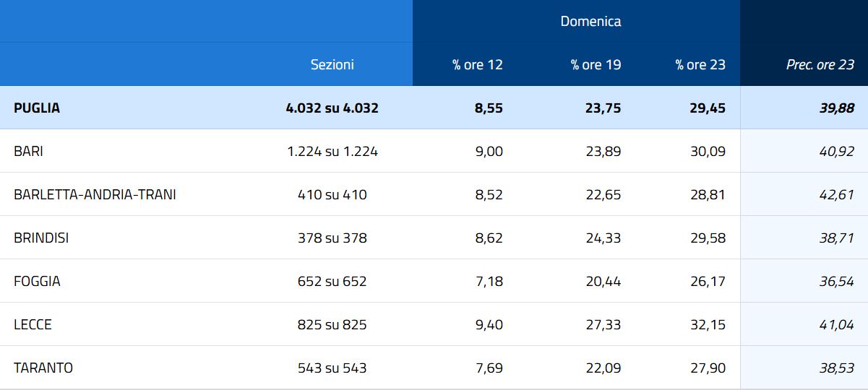Click the 'Prec. ore 23' column header

[820, 64]
